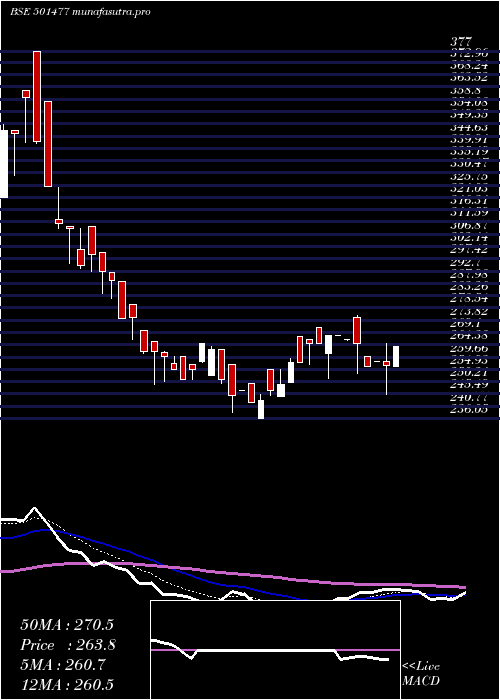Click the 325.75 price axis label

[x=468, y=176]
